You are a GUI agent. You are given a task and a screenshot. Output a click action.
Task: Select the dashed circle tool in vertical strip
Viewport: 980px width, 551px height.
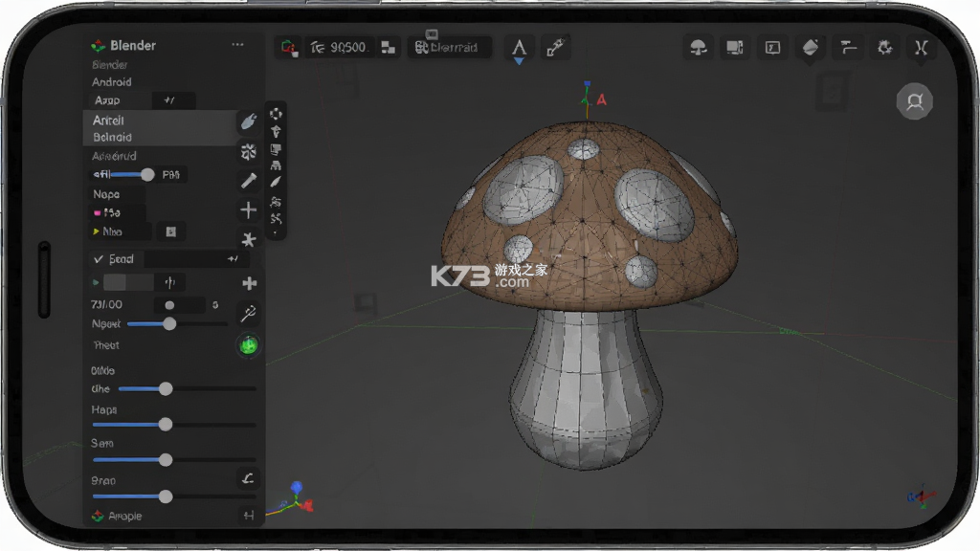click(x=276, y=114)
